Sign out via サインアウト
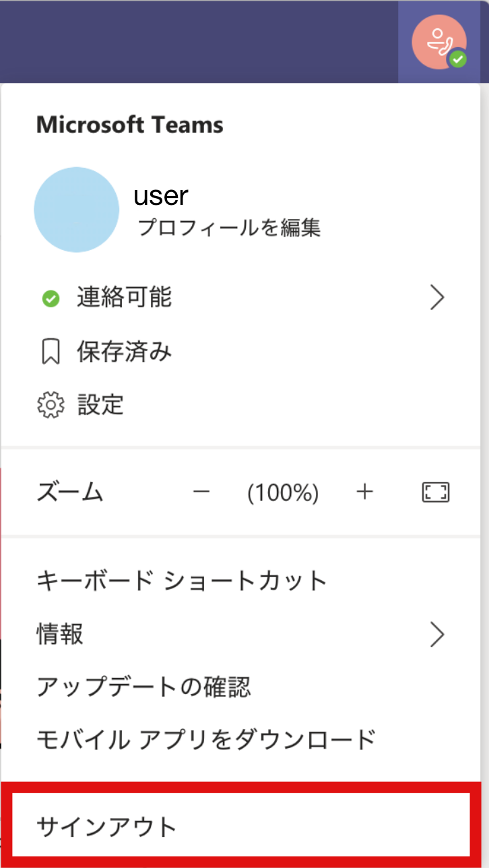 (106, 827)
